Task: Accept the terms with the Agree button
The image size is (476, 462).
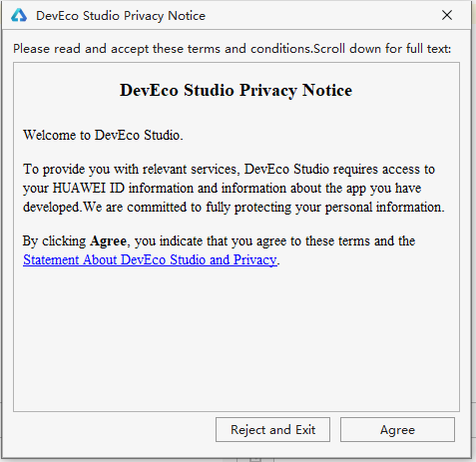Action: click(397, 430)
